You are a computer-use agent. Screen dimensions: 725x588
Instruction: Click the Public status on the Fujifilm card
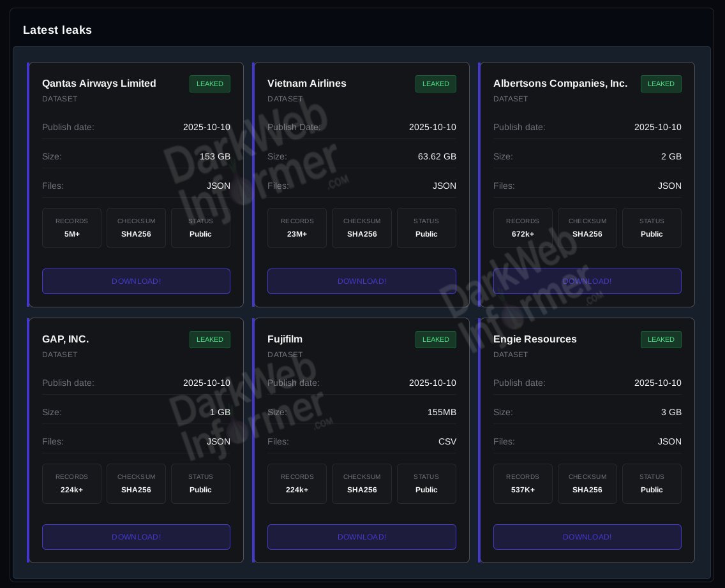(x=426, y=483)
